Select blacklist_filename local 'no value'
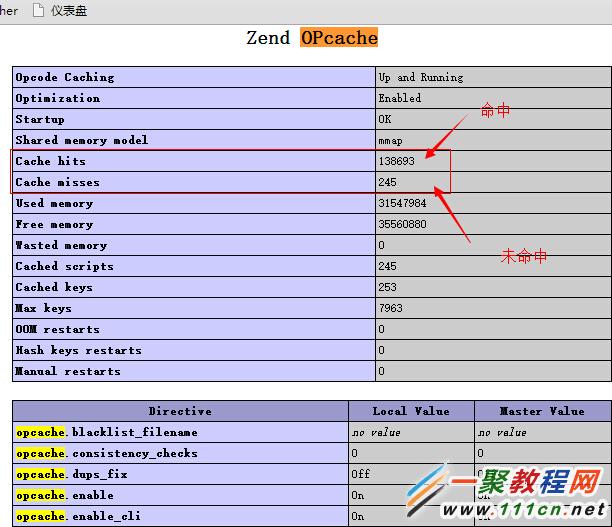This screenshot has width=612, height=527. click(376, 433)
